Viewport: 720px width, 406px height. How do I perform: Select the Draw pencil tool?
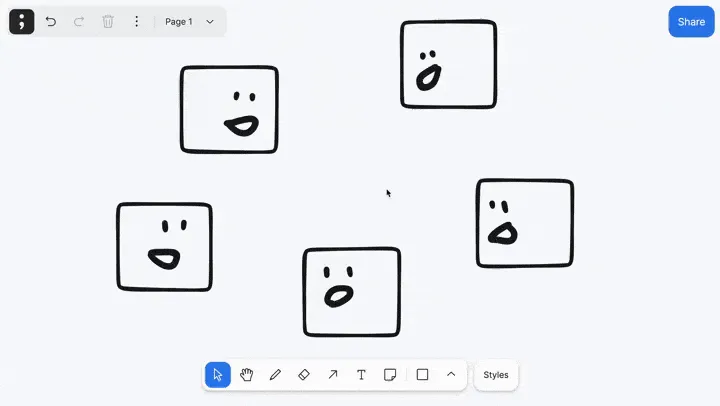point(275,375)
